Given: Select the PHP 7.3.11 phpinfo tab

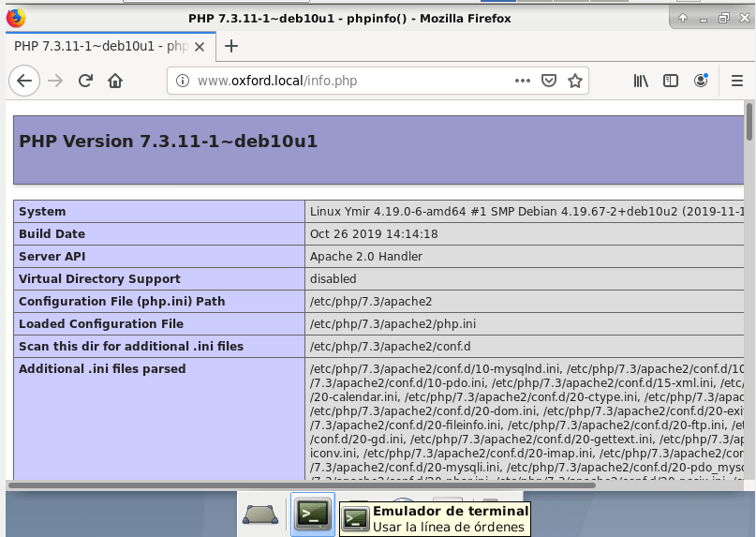Looking at the screenshot, I should pyautogui.click(x=101, y=46).
